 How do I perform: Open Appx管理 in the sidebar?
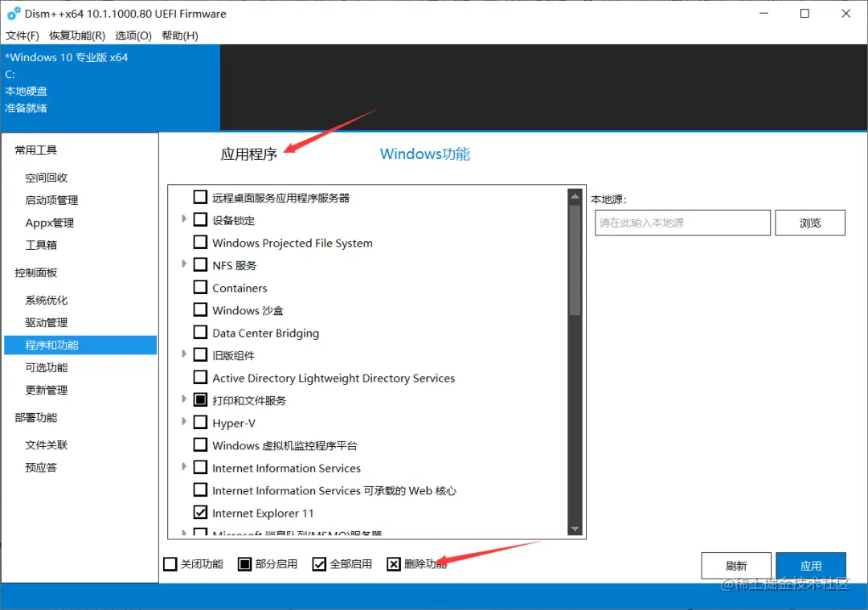click(49, 223)
